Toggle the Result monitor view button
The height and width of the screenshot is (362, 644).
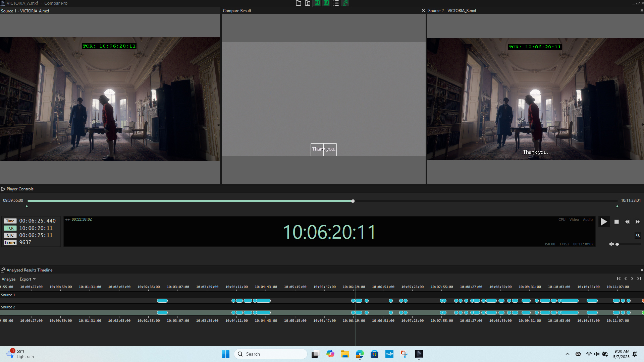pyautogui.click(x=326, y=3)
